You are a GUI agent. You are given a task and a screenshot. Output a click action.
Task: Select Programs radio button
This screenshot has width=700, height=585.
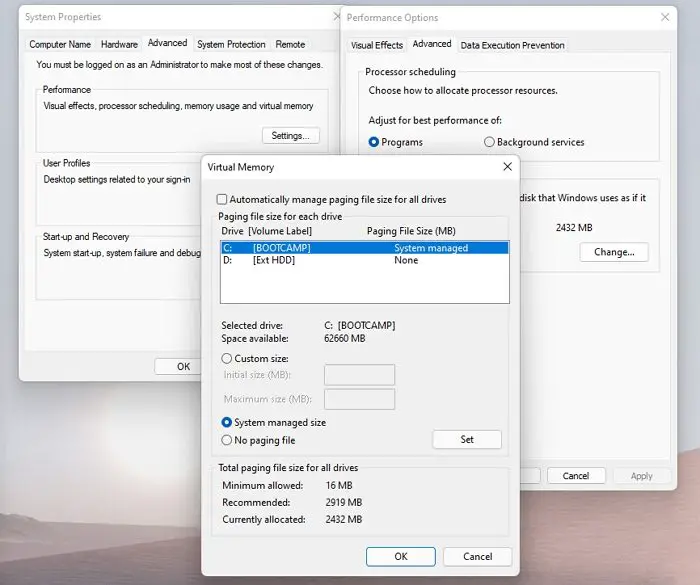pos(374,142)
